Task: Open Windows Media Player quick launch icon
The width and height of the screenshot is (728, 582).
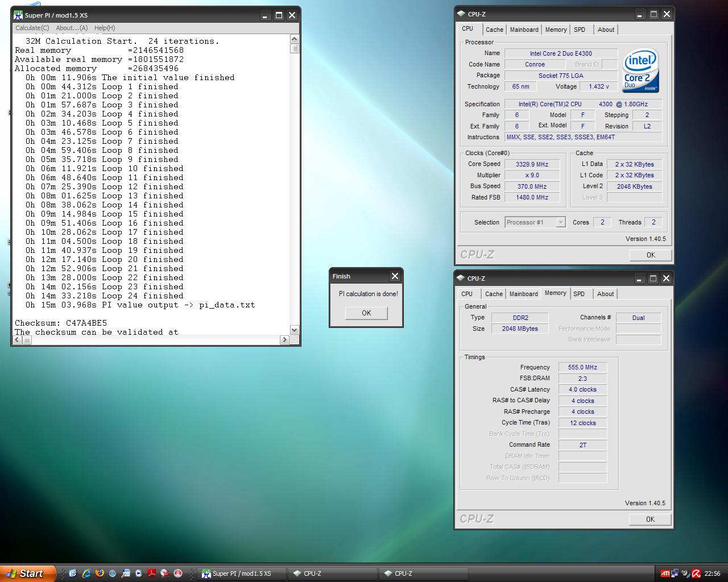Action: click(x=139, y=573)
